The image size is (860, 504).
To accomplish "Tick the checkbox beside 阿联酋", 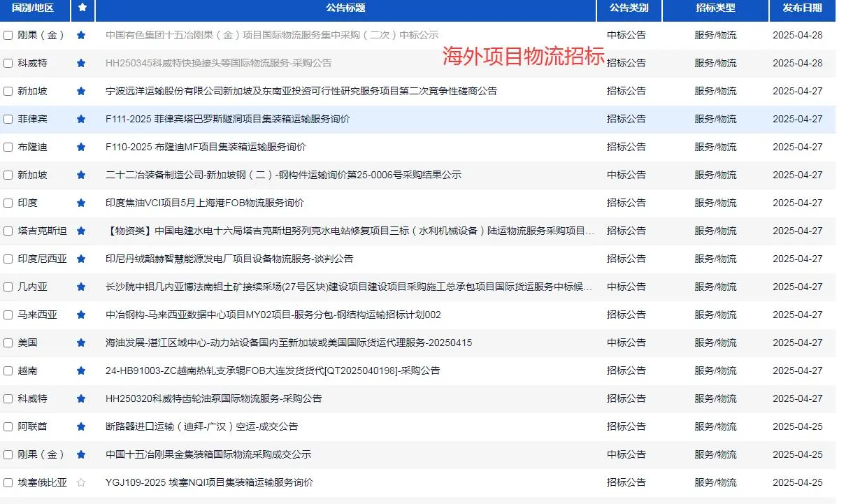I will point(8,426).
